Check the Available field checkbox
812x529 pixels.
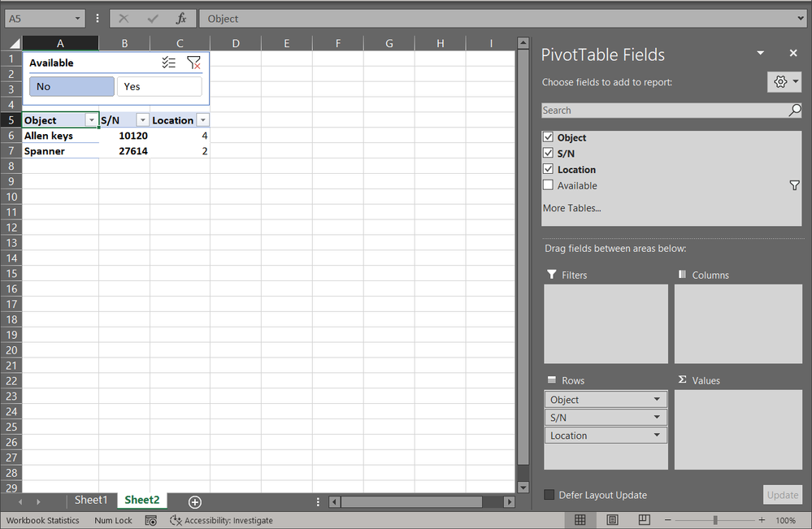tap(548, 185)
